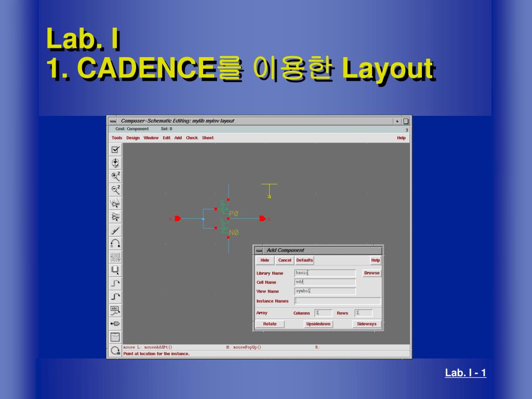The image size is (532, 399).
Task: Click the View Name field
Action: (325, 291)
